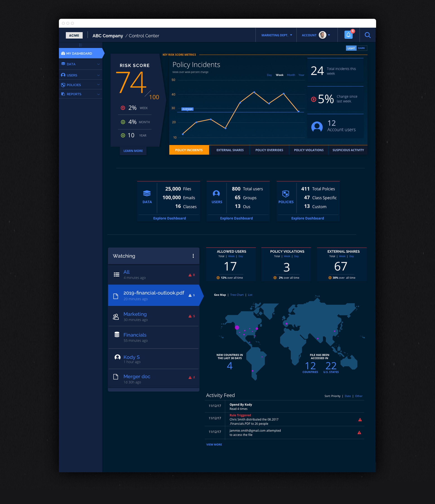Show Policy Violations by Day
Viewport: 435px width, 504px height.
(x=296, y=256)
